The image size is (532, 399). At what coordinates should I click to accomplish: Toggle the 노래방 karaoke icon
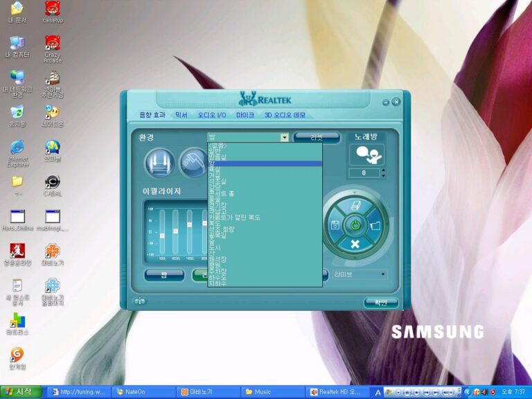click(x=366, y=155)
